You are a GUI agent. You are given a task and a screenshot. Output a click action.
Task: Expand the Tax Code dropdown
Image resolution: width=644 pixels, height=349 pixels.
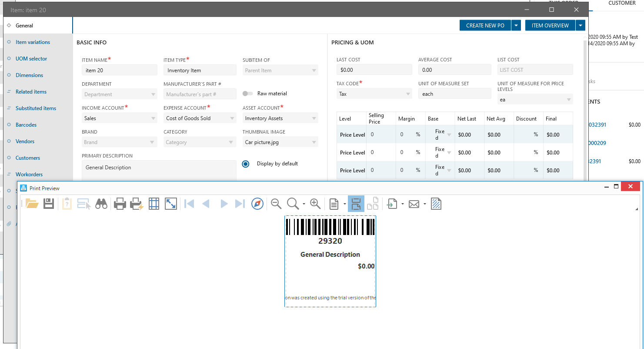coord(374,94)
